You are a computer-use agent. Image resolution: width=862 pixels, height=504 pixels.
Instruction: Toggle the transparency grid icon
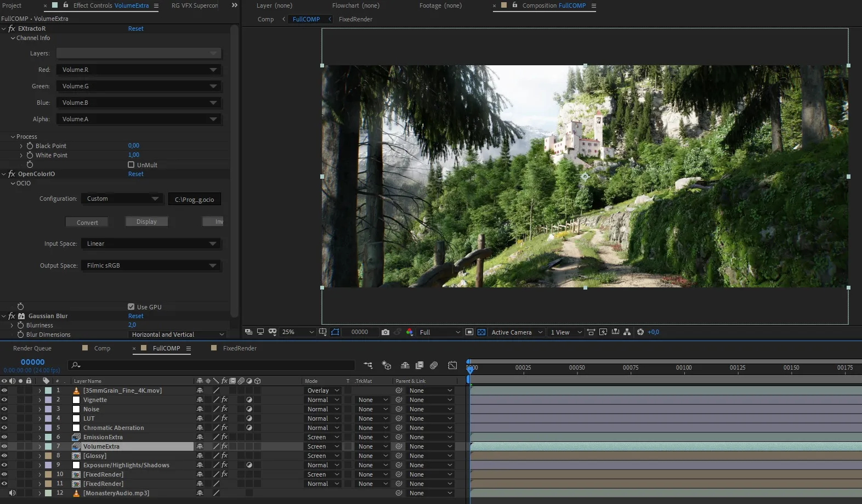coord(481,332)
